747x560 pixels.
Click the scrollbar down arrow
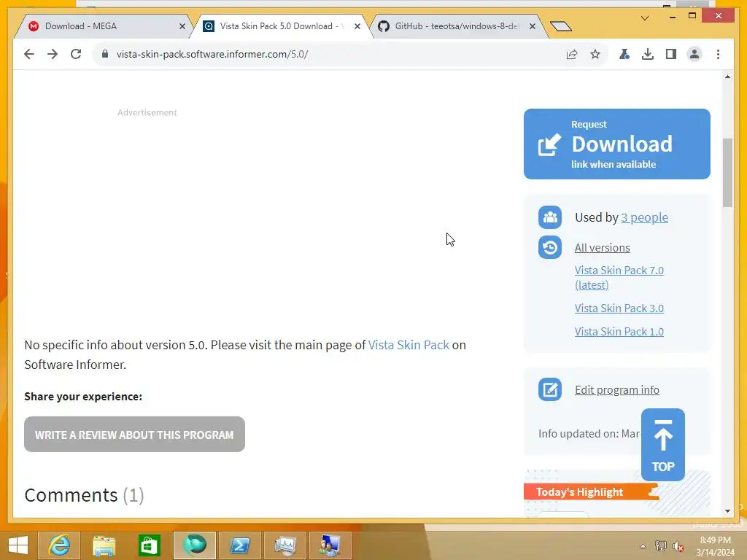click(x=727, y=511)
